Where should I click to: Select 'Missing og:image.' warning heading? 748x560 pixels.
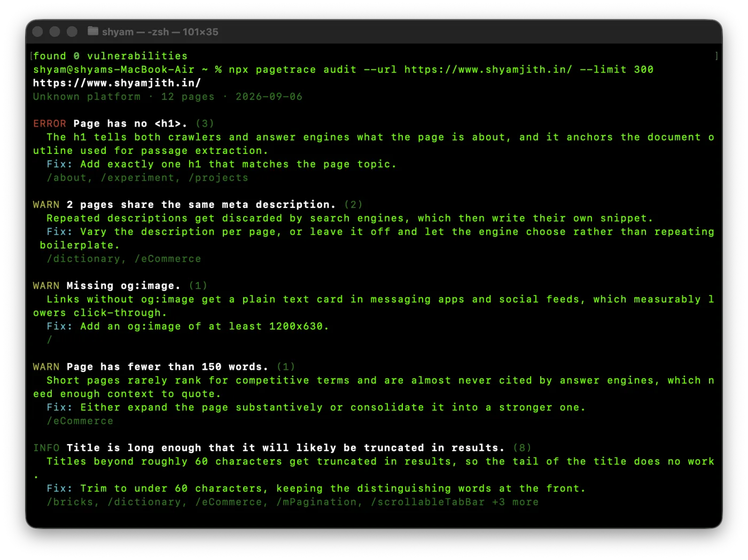tap(123, 286)
